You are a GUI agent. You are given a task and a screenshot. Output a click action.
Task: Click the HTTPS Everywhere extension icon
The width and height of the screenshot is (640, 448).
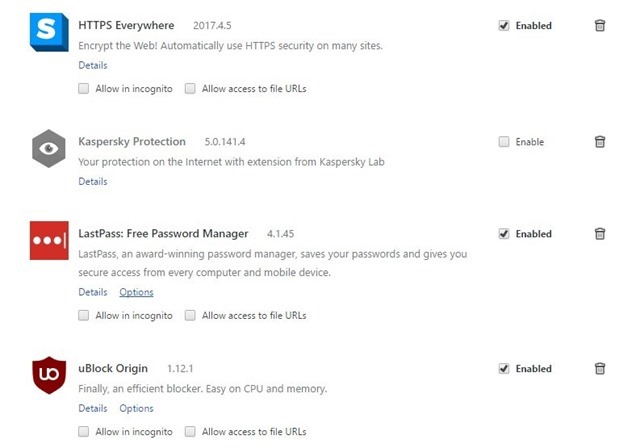(x=49, y=32)
